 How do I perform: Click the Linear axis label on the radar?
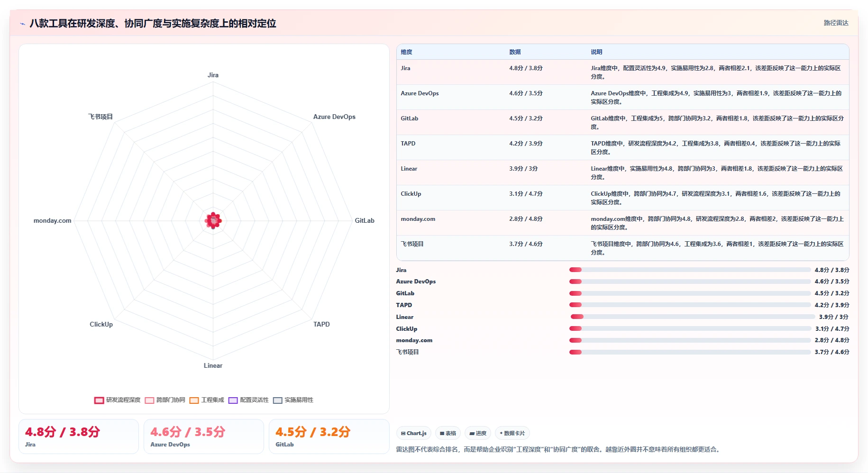click(213, 365)
